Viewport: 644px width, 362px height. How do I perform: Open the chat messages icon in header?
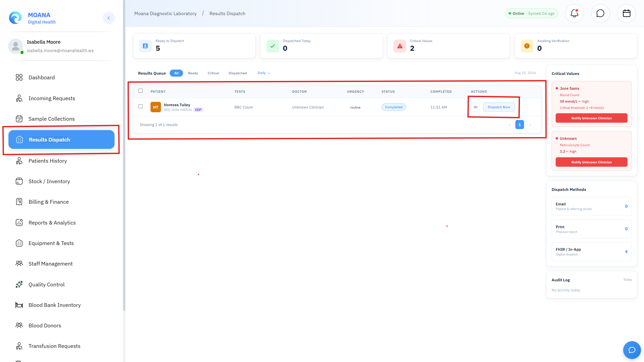pos(600,13)
